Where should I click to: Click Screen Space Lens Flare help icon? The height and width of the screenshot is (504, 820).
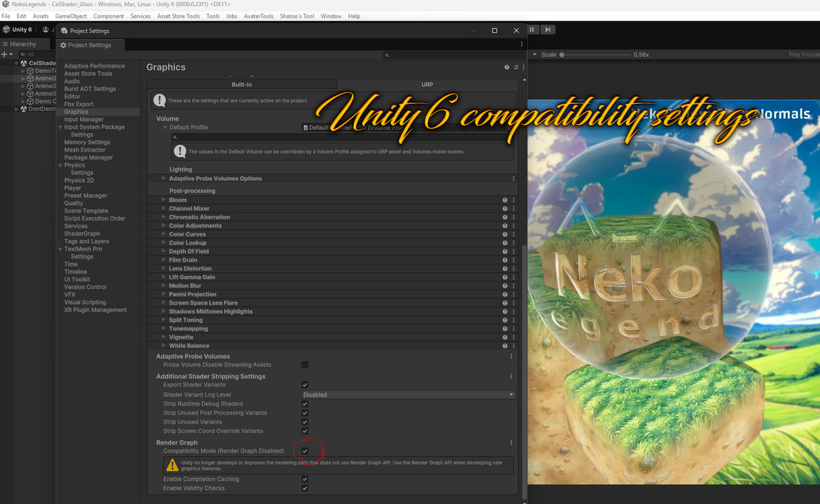tap(505, 303)
